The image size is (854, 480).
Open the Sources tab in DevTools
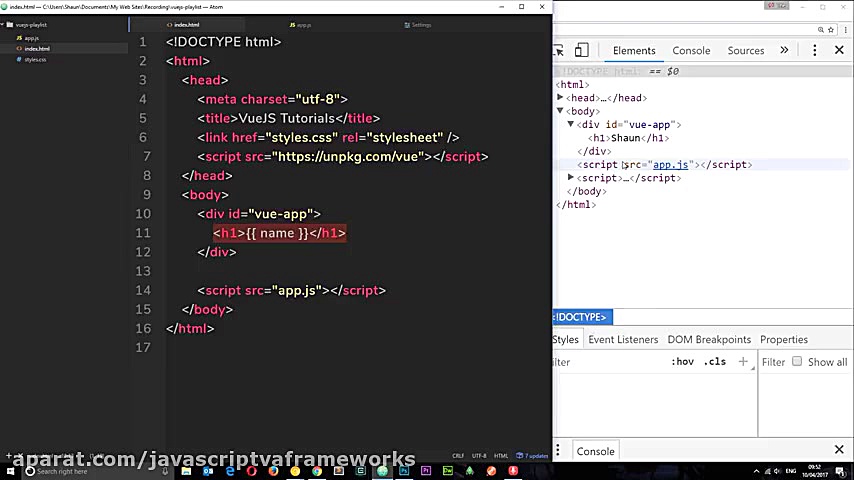746,51
